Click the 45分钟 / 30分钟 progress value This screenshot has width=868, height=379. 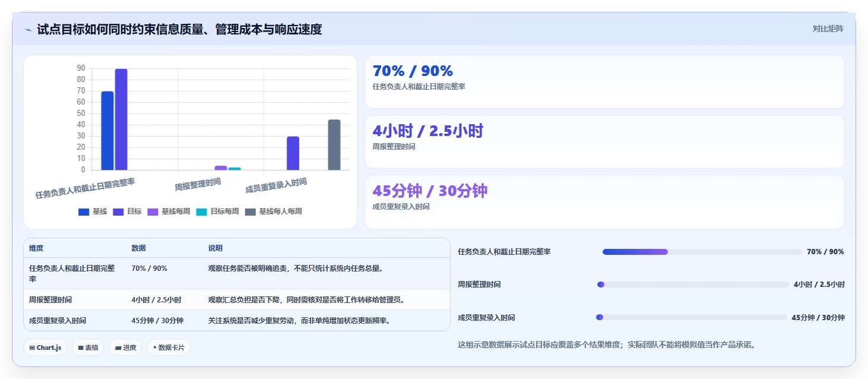[x=818, y=318]
